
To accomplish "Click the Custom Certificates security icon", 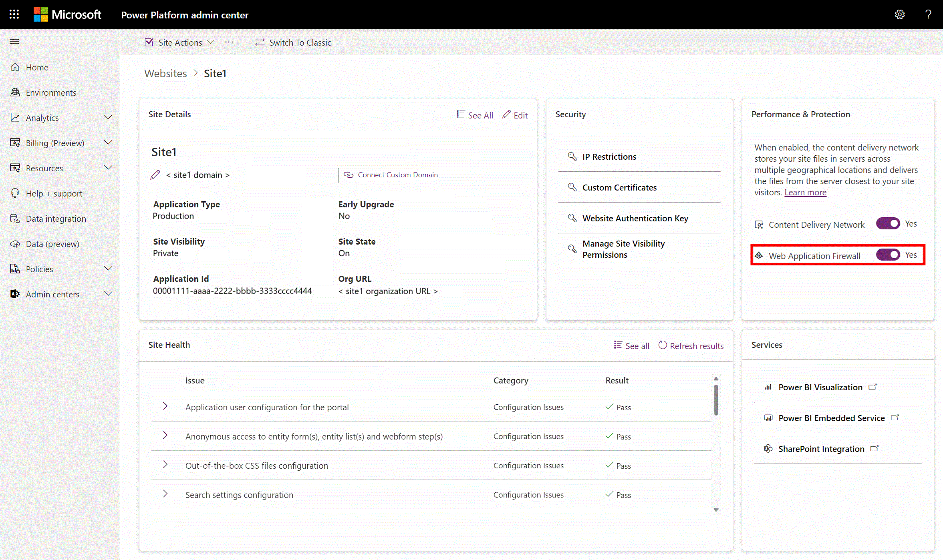I will pos(572,187).
